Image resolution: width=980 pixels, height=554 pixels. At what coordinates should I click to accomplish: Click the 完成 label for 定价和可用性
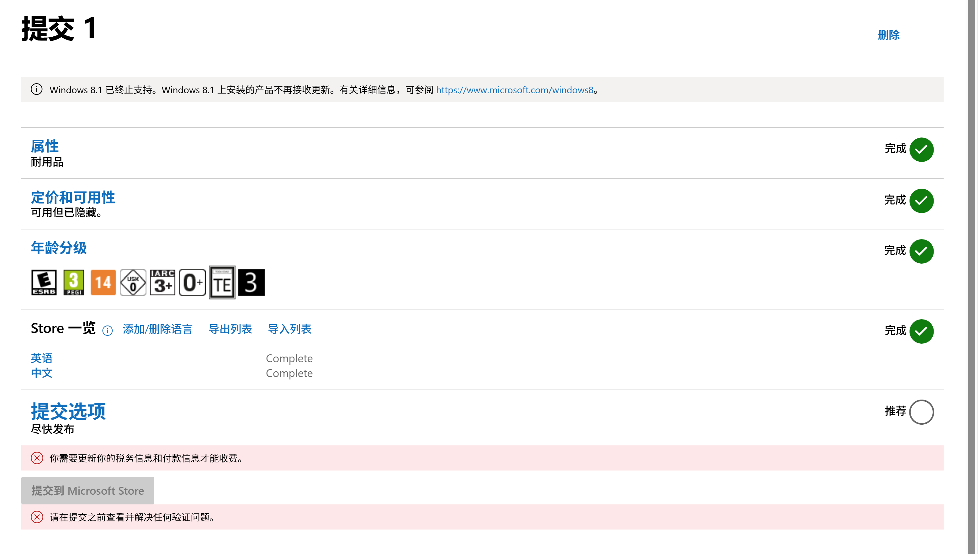pyautogui.click(x=895, y=200)
